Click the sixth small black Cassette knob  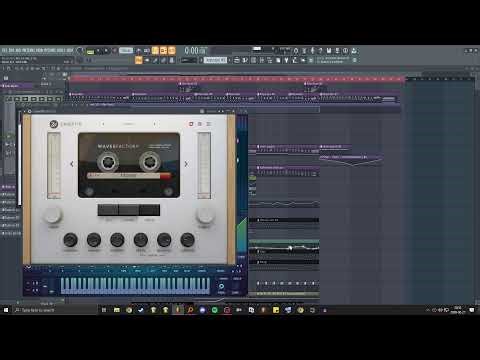tap(187, 239)
